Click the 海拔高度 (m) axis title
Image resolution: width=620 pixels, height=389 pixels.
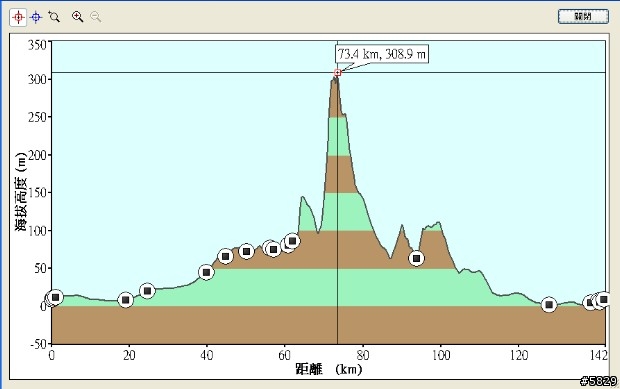click(x=21, y=192)
